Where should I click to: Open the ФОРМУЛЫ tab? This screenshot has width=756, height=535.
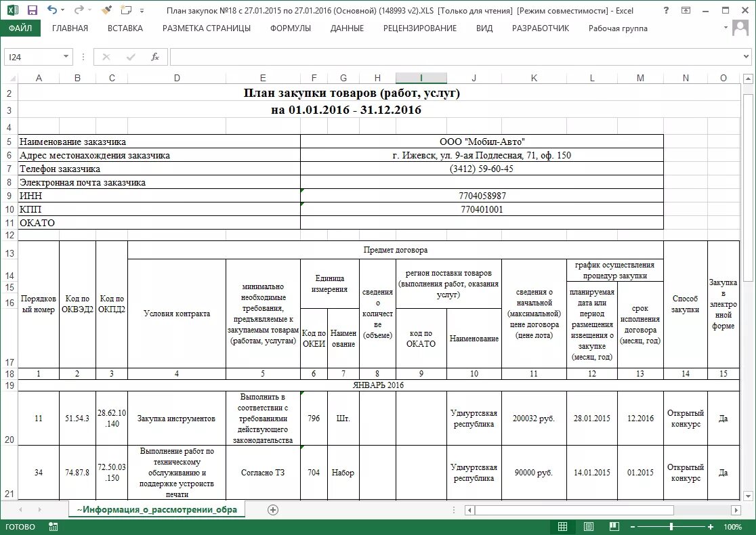click(x=290, y=28)
